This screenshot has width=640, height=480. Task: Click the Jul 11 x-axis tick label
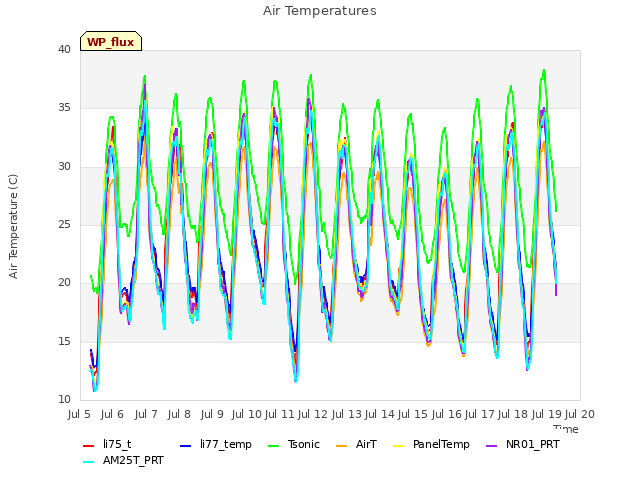coord(280,414)
